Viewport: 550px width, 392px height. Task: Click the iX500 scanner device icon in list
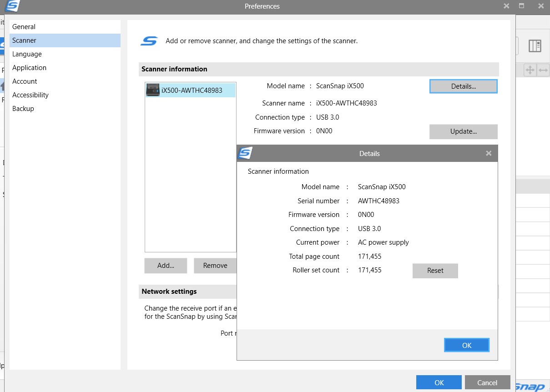[153, 90]
